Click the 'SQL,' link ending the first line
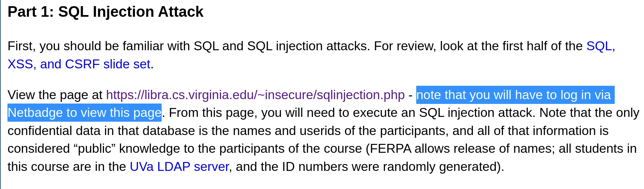The height and width of the screenshot is (189, 644). [x=601, y=46]
